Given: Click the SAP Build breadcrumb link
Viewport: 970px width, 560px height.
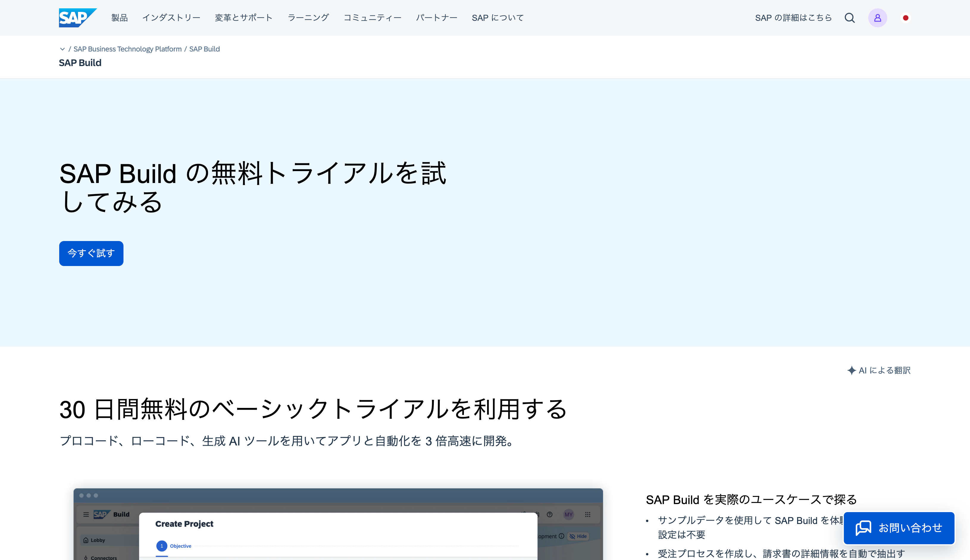Looking at the screenshot, I should click(204, 49).
